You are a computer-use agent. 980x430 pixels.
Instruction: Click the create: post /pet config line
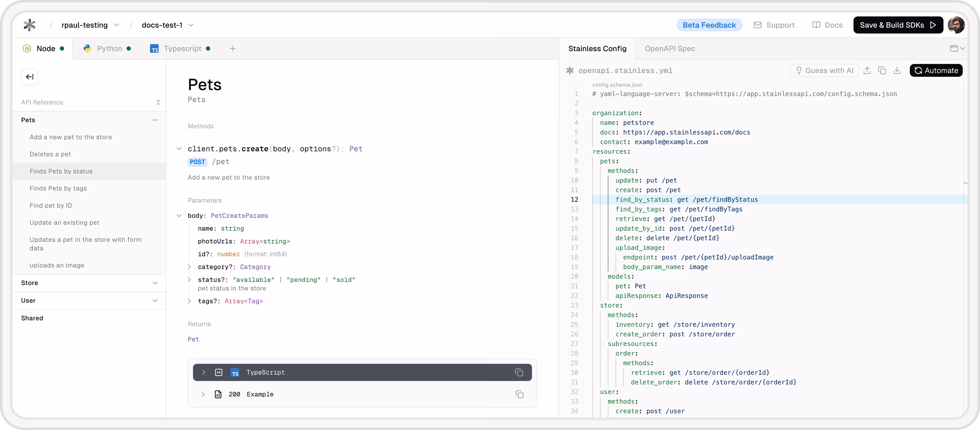pos(648,190)
